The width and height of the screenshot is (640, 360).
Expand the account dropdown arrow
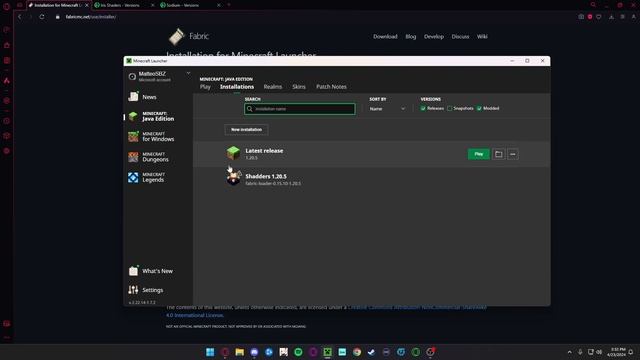[x=188, y=73]
